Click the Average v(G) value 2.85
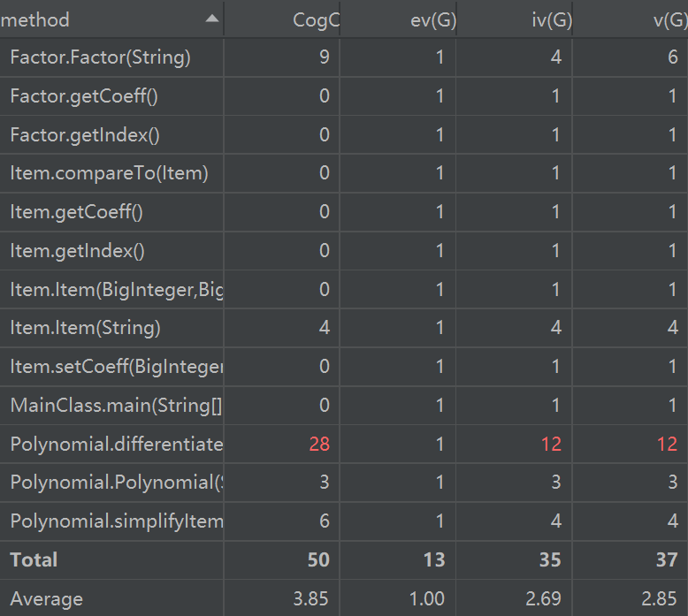 point(659,599)
